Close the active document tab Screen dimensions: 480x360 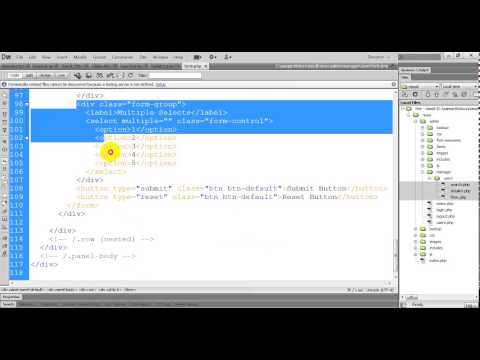click(206, 66)
